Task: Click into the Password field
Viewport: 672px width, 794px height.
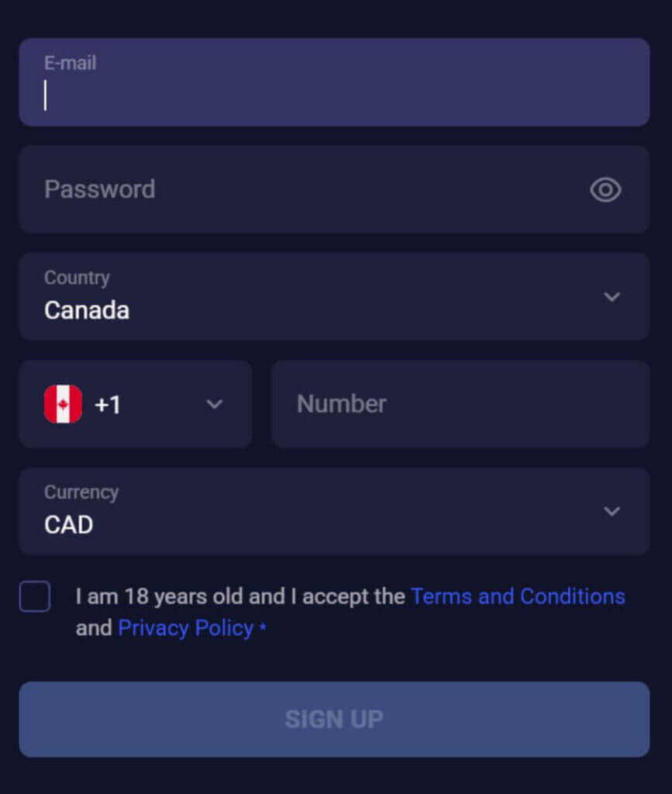Action: (x=310, y=189)
